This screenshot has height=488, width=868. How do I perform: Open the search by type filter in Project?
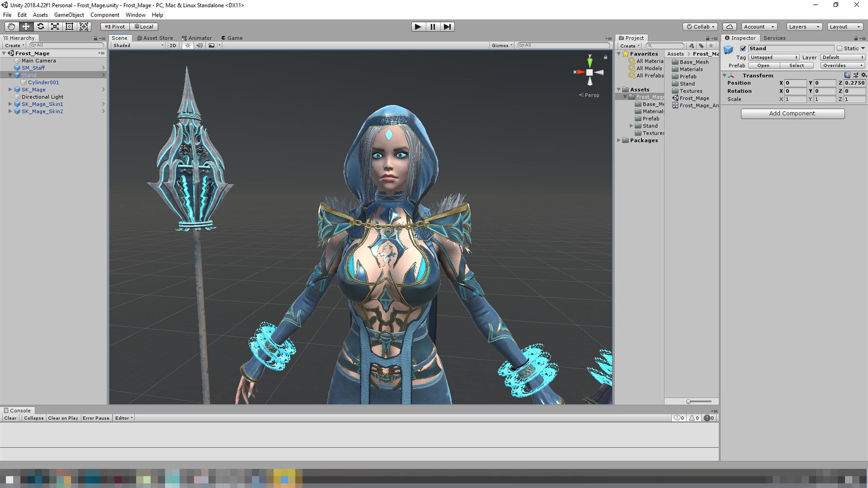click(691, 45)
